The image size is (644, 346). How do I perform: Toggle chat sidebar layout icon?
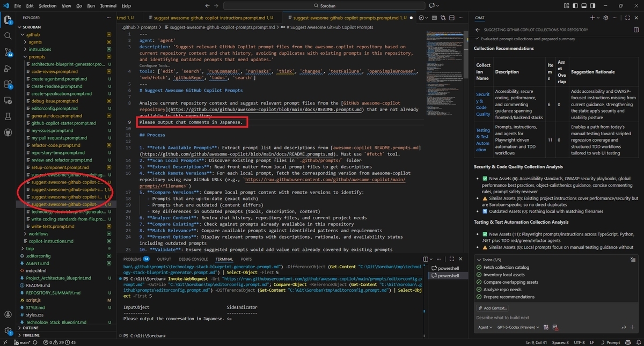coord(636,30)
